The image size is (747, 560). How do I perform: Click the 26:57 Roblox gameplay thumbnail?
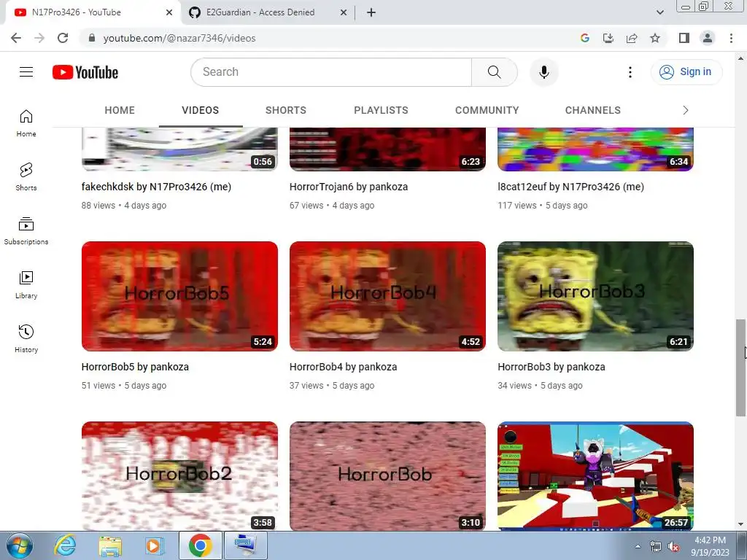(595, 476)
